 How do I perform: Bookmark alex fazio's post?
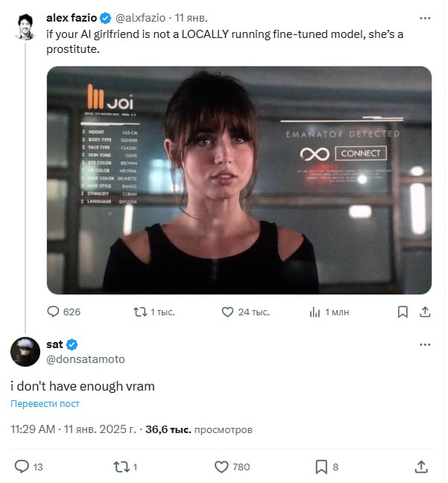(403, 312)
